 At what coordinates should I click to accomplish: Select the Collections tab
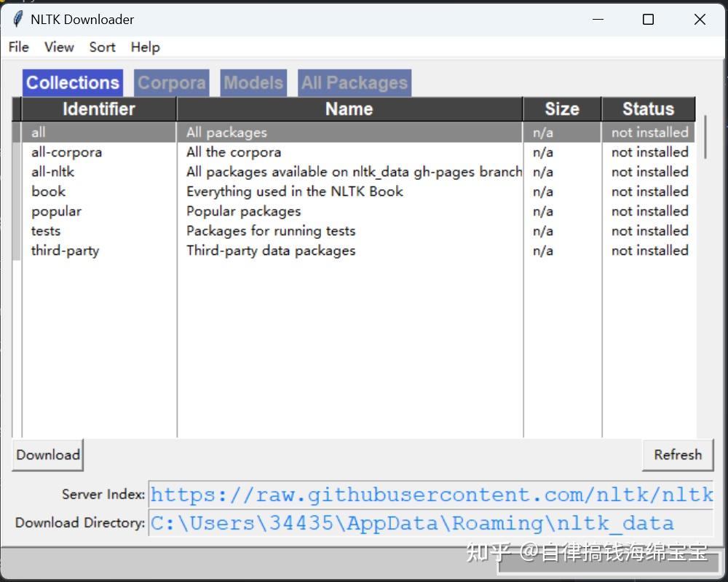click(72, 83)
